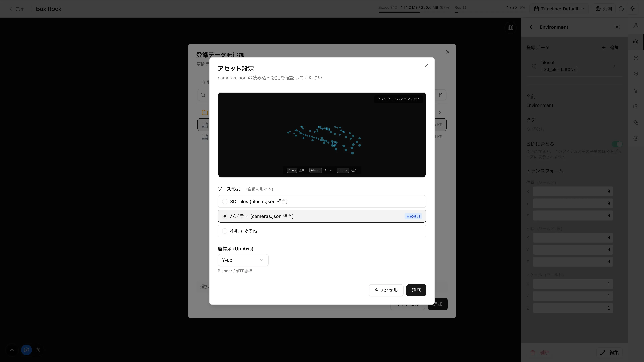The image size is (644, 362).
Task: Open the lightbulb sidebar icon
Action: 636,90
